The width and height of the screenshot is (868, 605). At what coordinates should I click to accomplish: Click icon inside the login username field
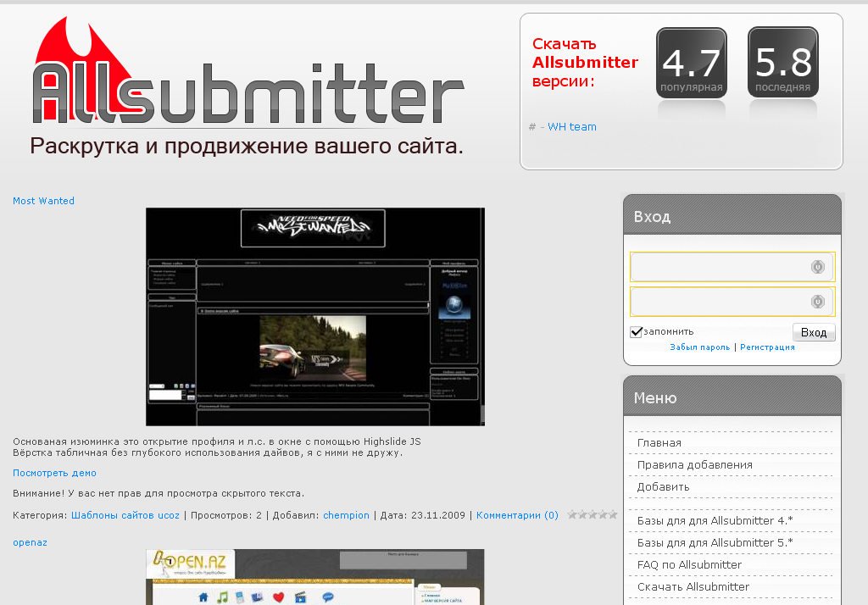pos(818,267)
